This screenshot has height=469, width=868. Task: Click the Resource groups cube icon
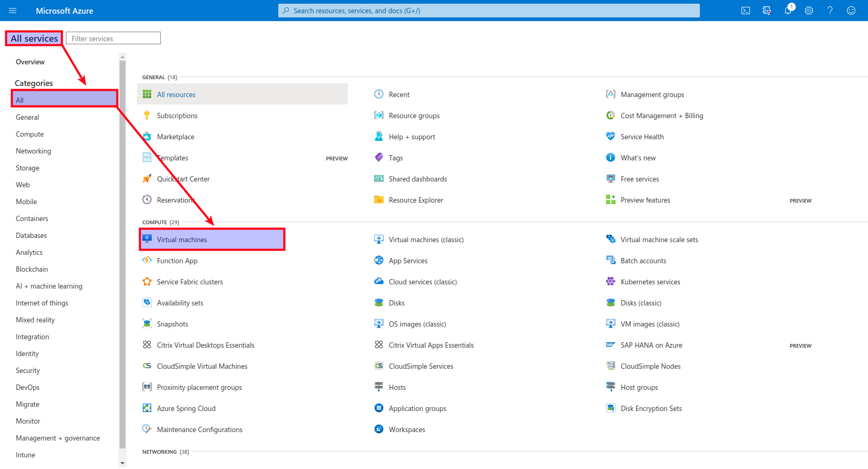click(x=379, y=115)
